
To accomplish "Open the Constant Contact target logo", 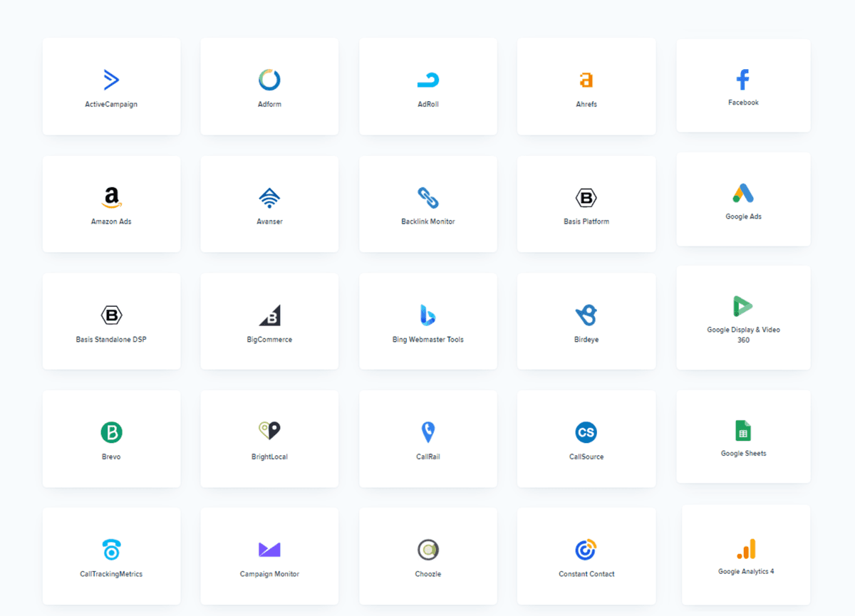I will click(586, 550).
